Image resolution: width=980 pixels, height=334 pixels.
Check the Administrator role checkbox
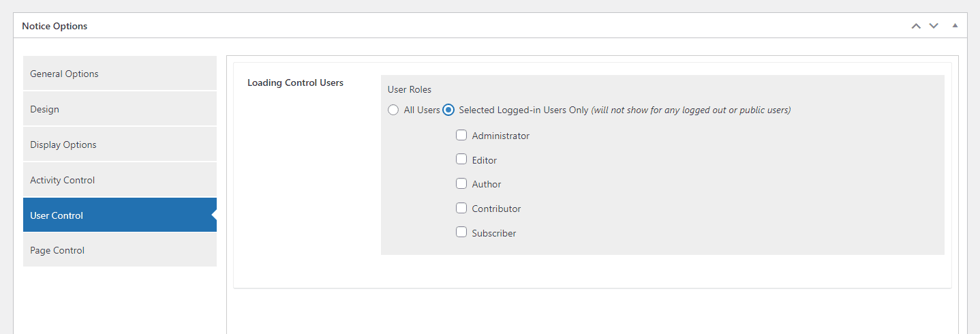point(461,135)
